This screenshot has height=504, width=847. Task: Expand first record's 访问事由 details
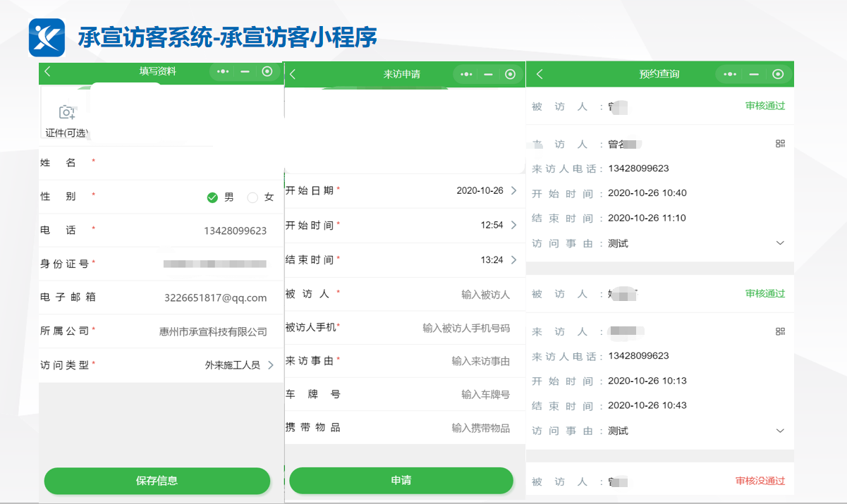point(780,243)
